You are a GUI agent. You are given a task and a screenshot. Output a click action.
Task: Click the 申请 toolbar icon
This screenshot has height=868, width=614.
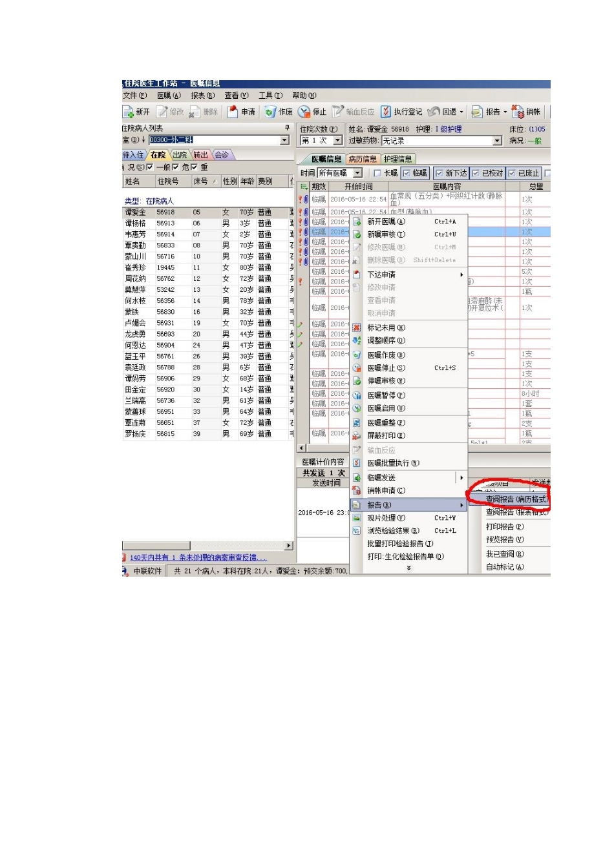pos(233,112)
